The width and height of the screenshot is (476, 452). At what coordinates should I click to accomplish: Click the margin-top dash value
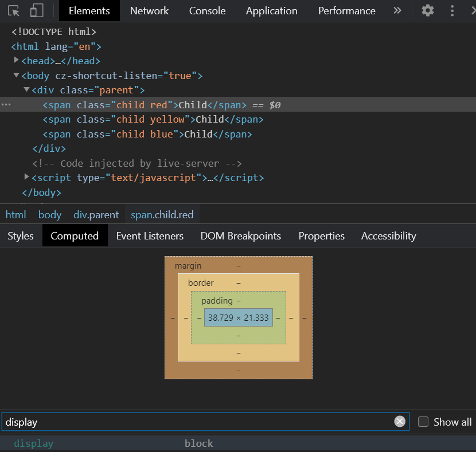coord(239,266)
